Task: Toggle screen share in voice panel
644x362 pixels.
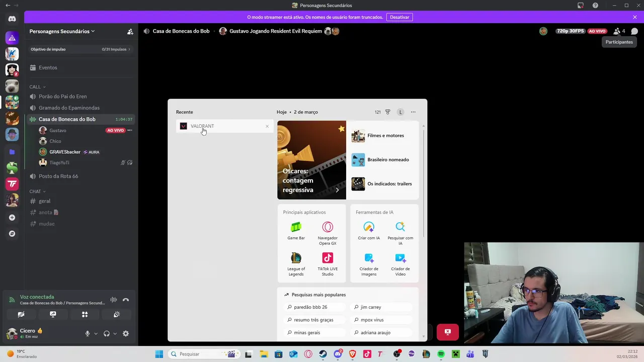Action: [53, 314]
